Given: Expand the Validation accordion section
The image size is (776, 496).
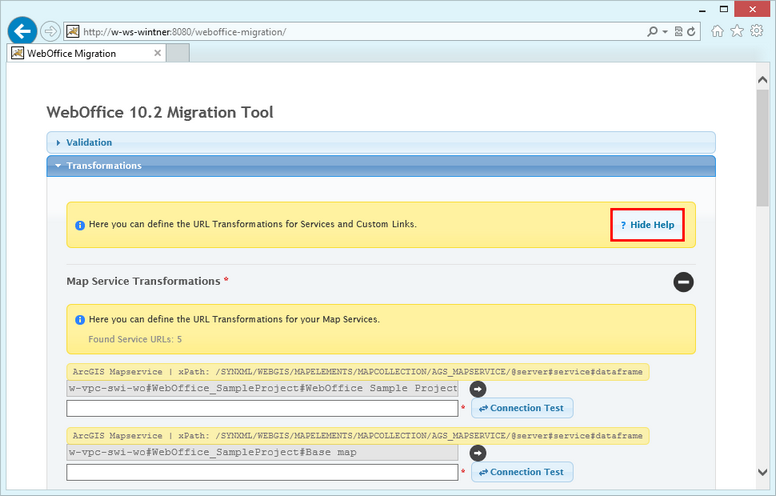Looking at the screenshot, I should click(x=381, y=143).
